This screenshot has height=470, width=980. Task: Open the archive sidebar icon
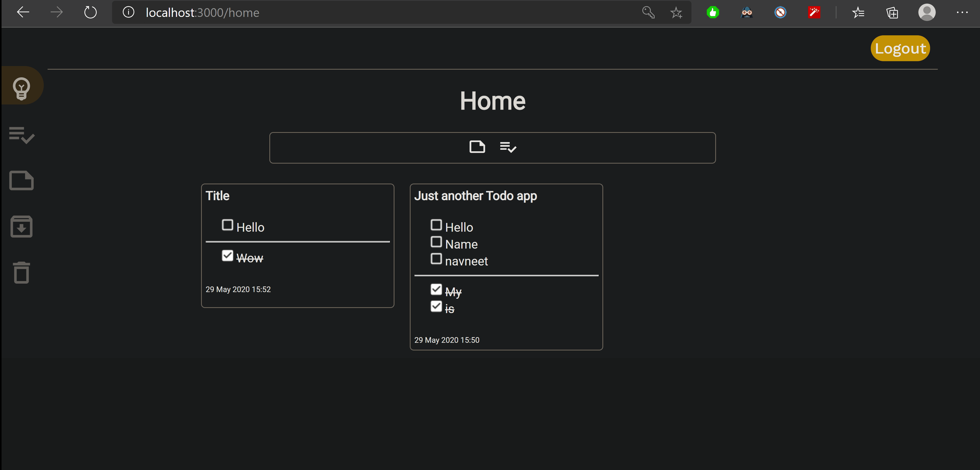click(x=21, y=227)
